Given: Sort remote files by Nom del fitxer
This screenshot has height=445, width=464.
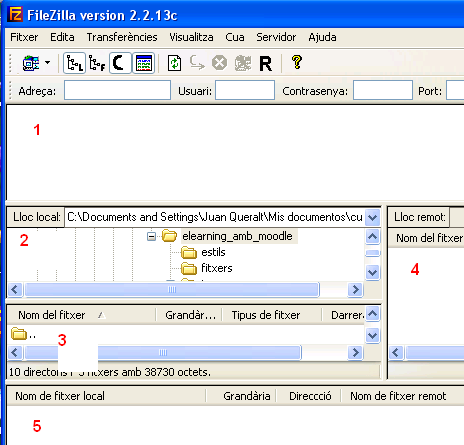Looking at the screenshot, I should 429,238.
